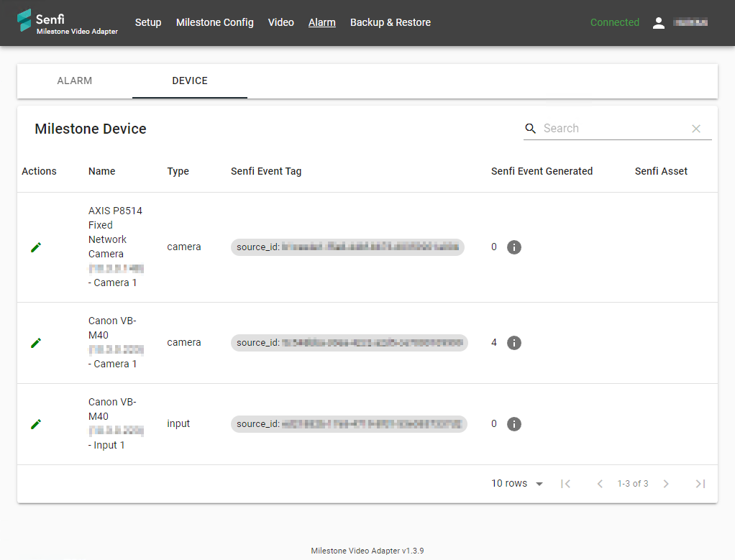735x560 pixels.
Task: Open the user account icon
Action: (659, 22)
